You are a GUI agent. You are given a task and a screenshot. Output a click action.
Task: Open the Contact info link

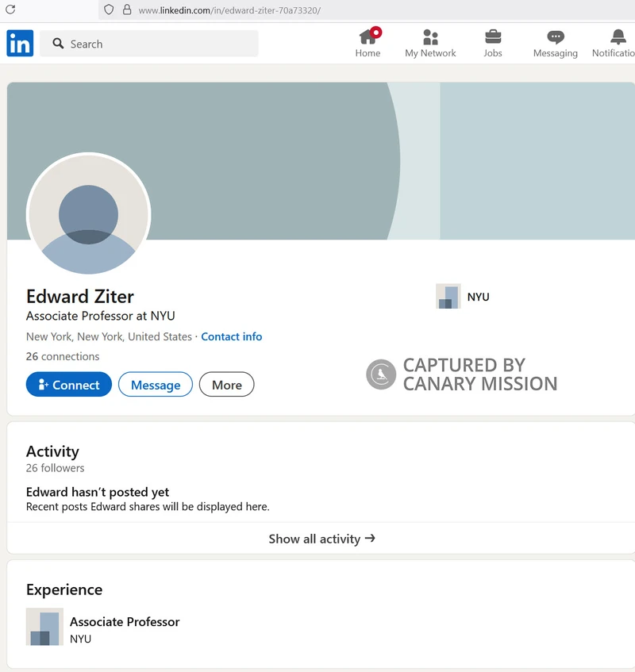(231, 336)
